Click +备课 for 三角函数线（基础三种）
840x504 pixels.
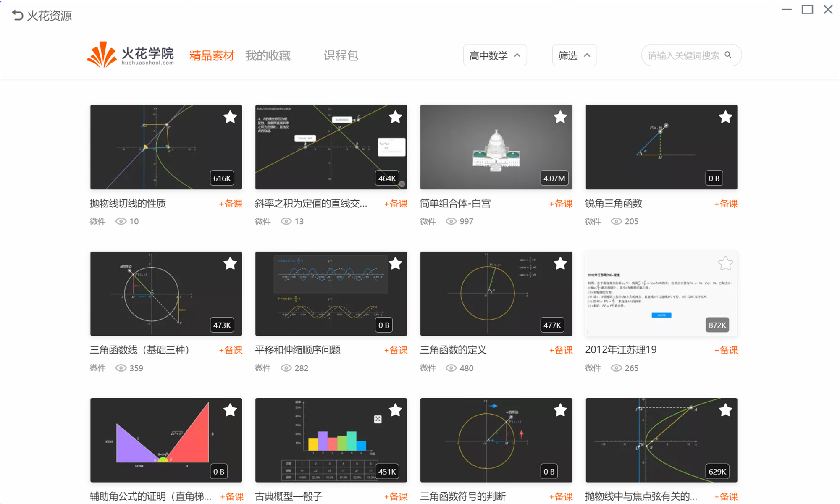point(231,350)
